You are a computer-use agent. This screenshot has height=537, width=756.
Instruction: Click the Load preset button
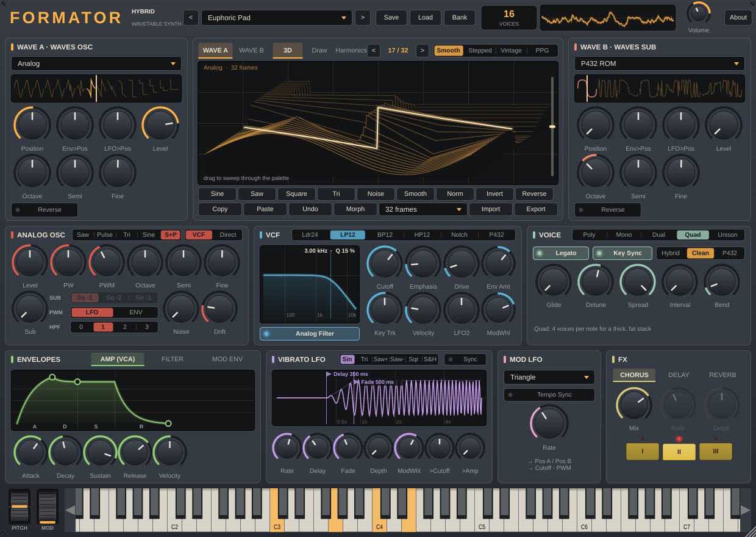426,18
